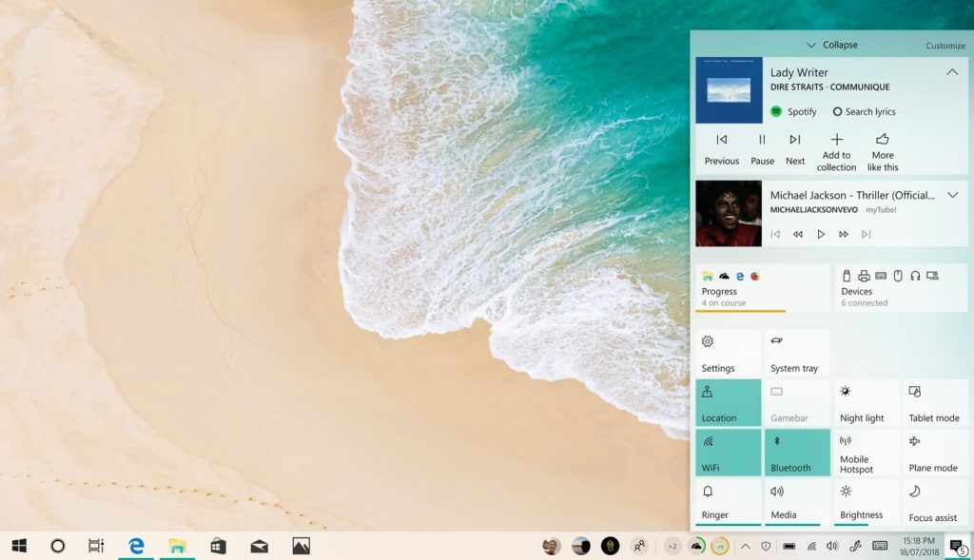Screen dimensions: 974x560
Task: Click the Search lyrics button
Action: pyautogui.click(x=862, y=111)
